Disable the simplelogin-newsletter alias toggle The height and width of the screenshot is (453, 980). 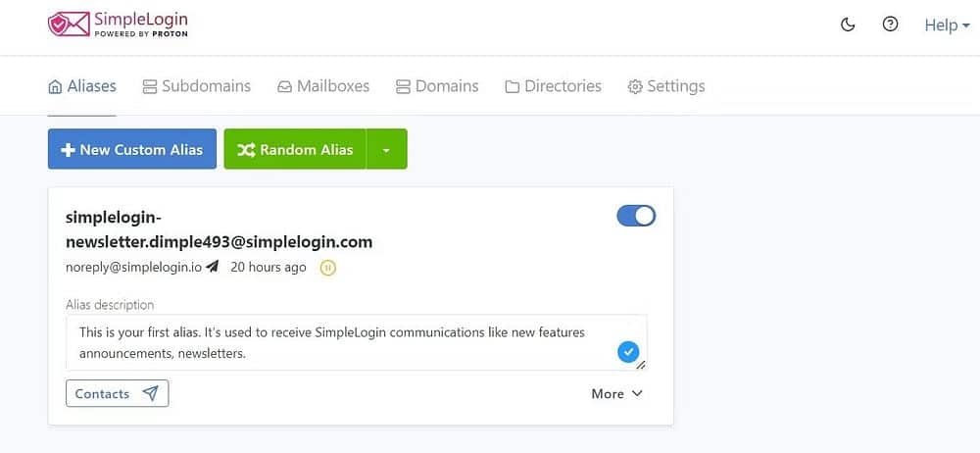click(636, 216)
